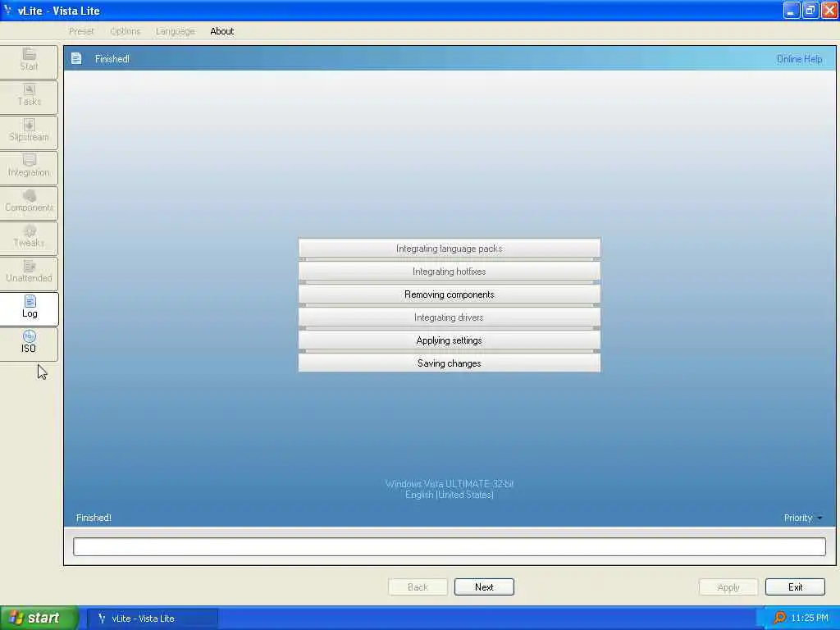Screen dimensions: 840x630
Task: Click the Applying settings step
Action: (449, 340)
